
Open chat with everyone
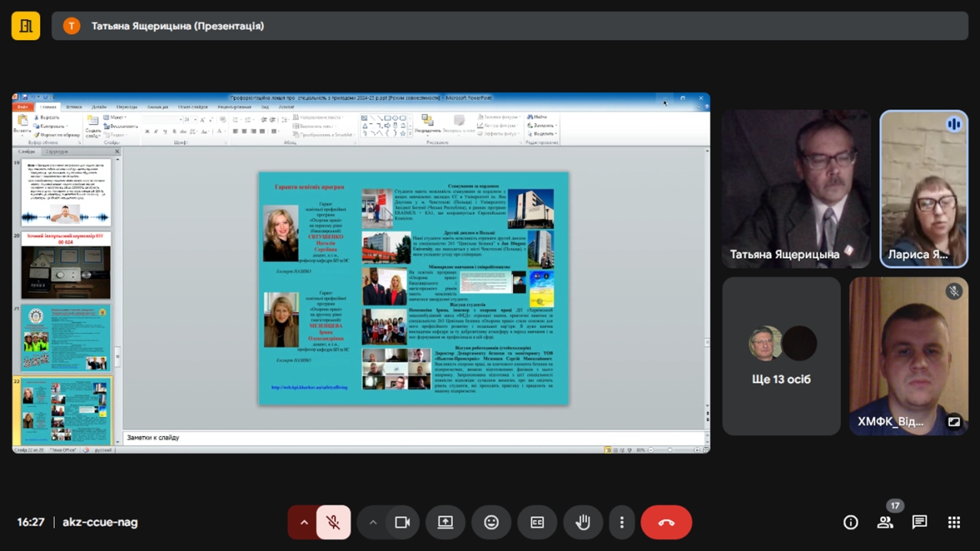click(919, 522)
